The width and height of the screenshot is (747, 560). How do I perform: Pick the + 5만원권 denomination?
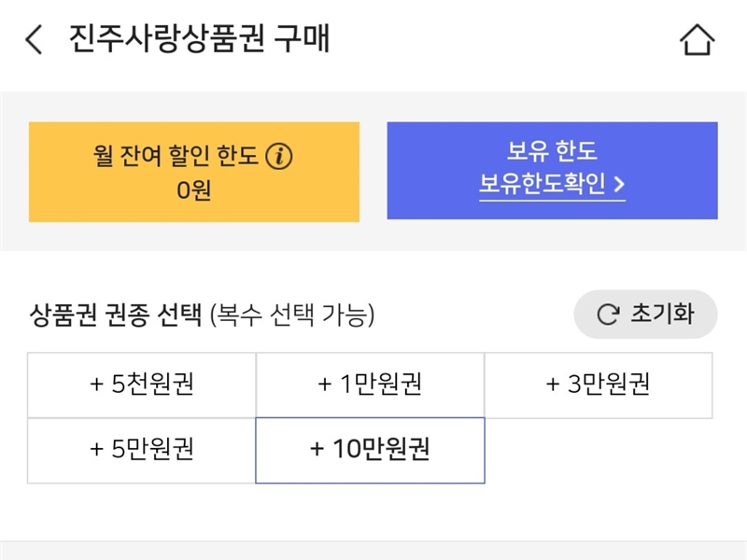[142, 450]
